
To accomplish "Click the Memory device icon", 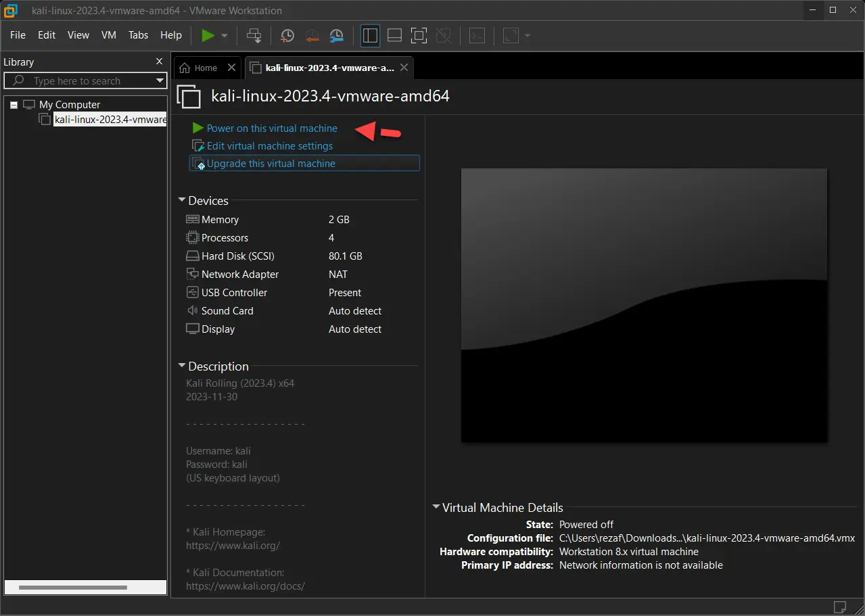I will click(x=193, y=219).
